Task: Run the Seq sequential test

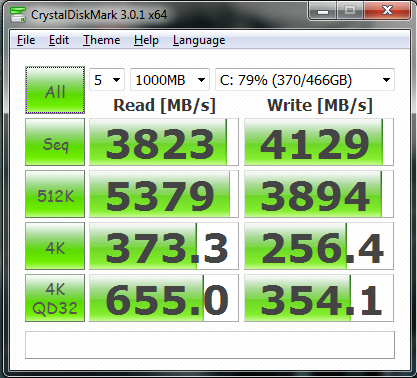Action: pos(55,142)
